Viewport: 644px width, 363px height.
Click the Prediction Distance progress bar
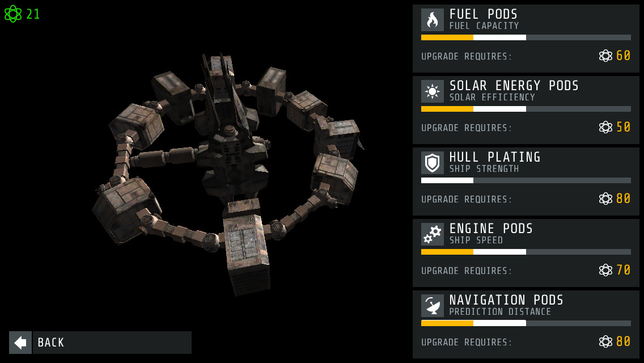click(x=526, y=323)
